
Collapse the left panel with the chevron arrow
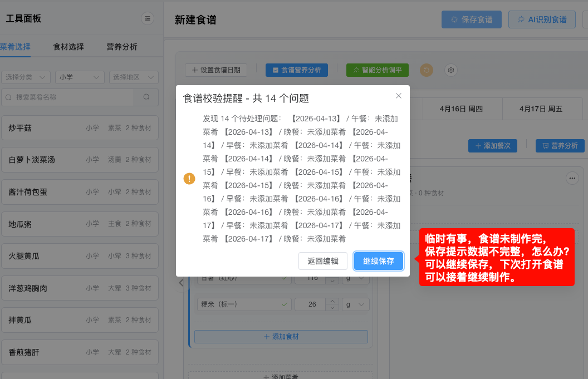point(180,283)
